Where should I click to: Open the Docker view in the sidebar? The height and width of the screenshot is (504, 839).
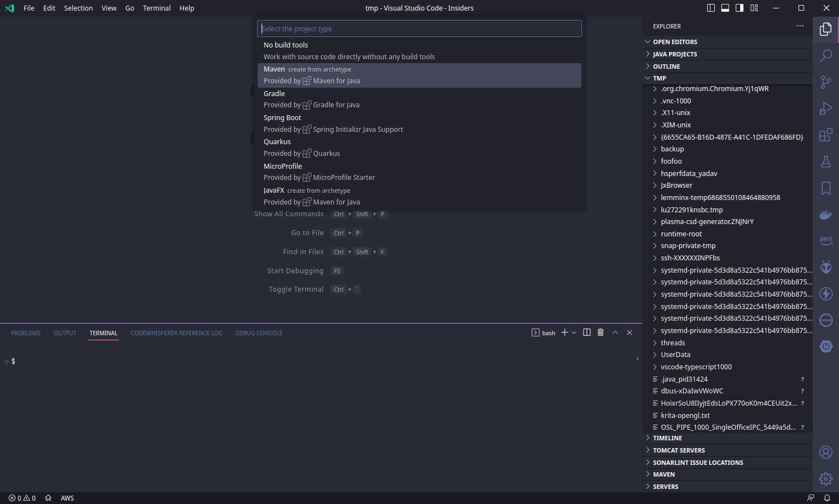pos(826,215)
